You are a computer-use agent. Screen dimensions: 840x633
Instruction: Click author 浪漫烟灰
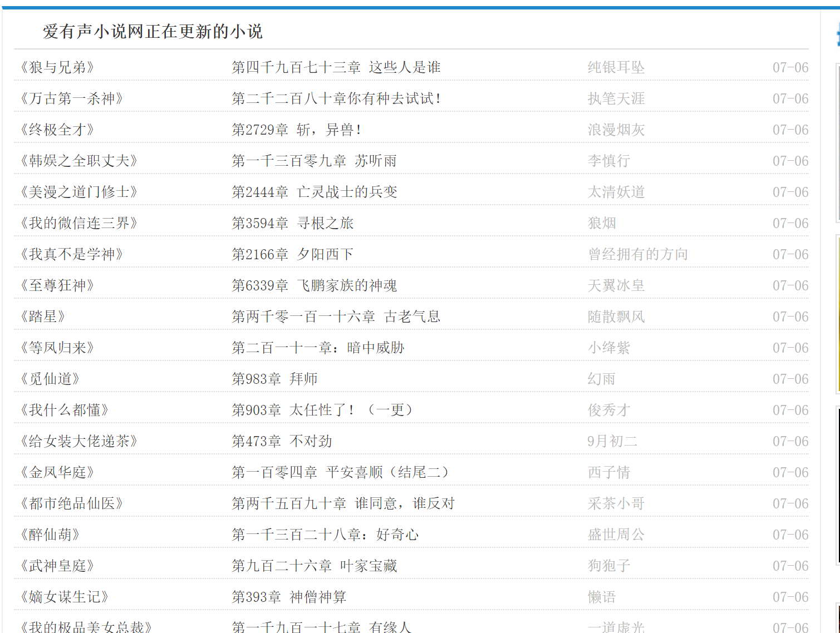tap(616, 130)
